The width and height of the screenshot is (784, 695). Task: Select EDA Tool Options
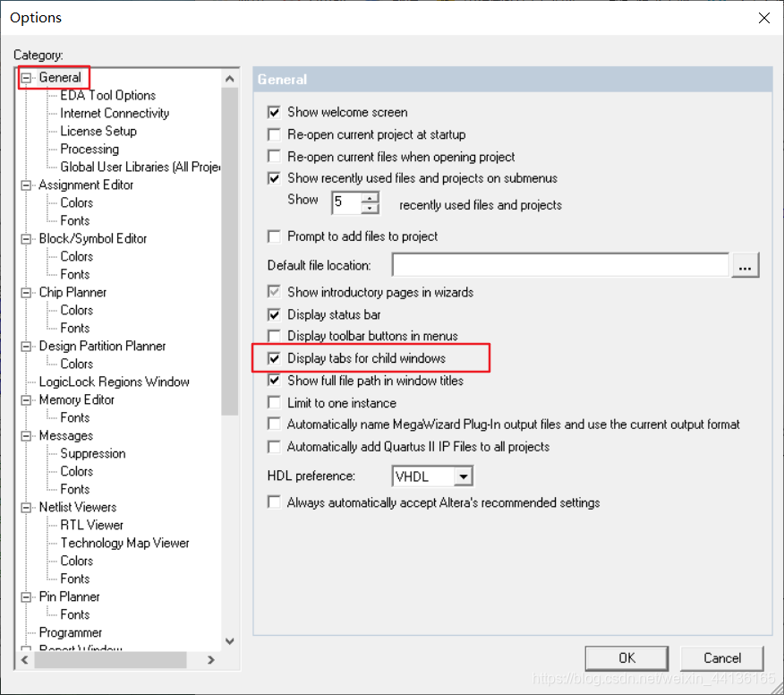108,96
